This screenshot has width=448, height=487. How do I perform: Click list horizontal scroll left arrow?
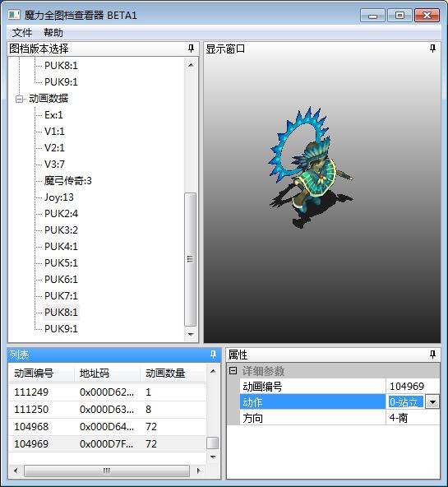tap(15, 471)
